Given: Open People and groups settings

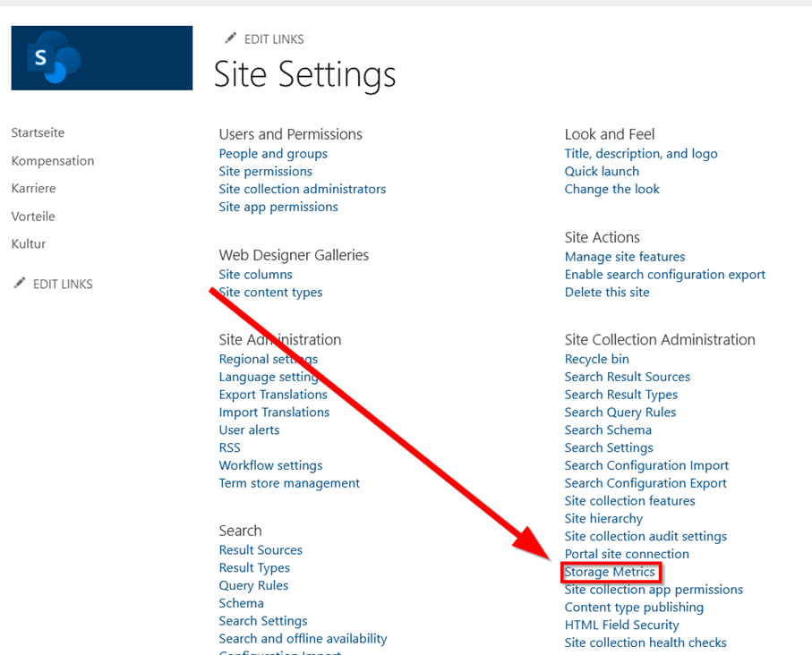Looking at the screenshot, I should [x=272, y=153].
